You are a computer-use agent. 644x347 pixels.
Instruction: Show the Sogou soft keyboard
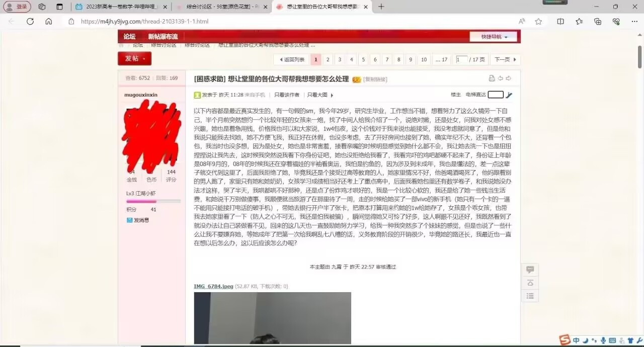point(612,339)
